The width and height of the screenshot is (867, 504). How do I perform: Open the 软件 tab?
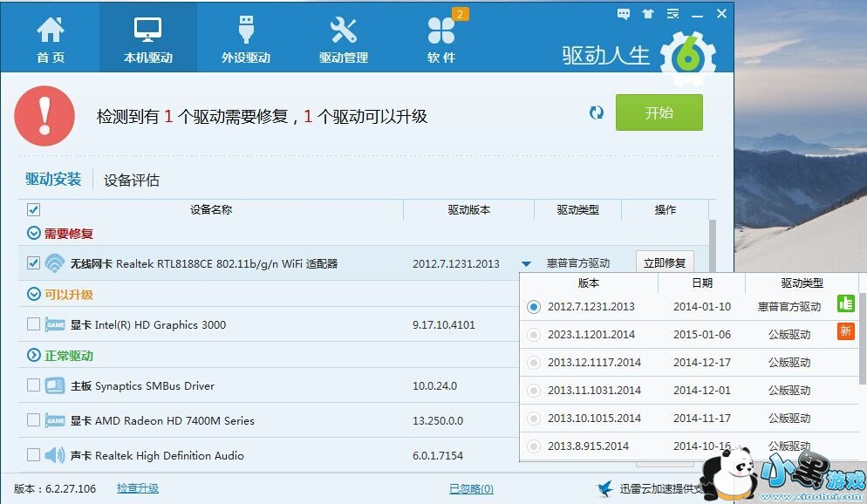[x=441, y=38]
